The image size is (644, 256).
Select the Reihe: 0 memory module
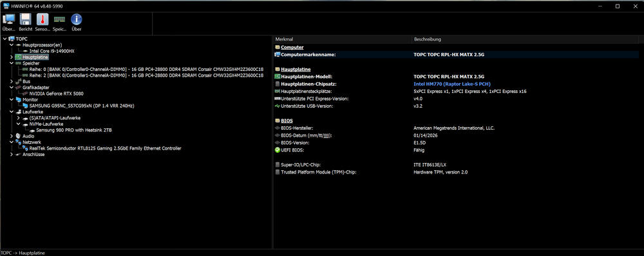pos(146,70)
